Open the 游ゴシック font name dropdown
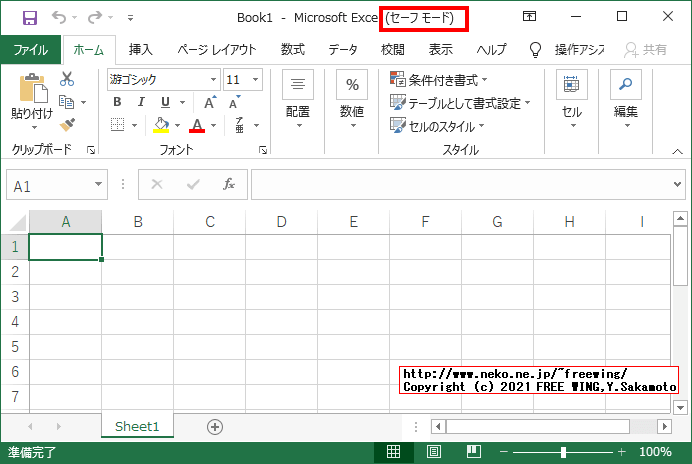 point(214,80)
